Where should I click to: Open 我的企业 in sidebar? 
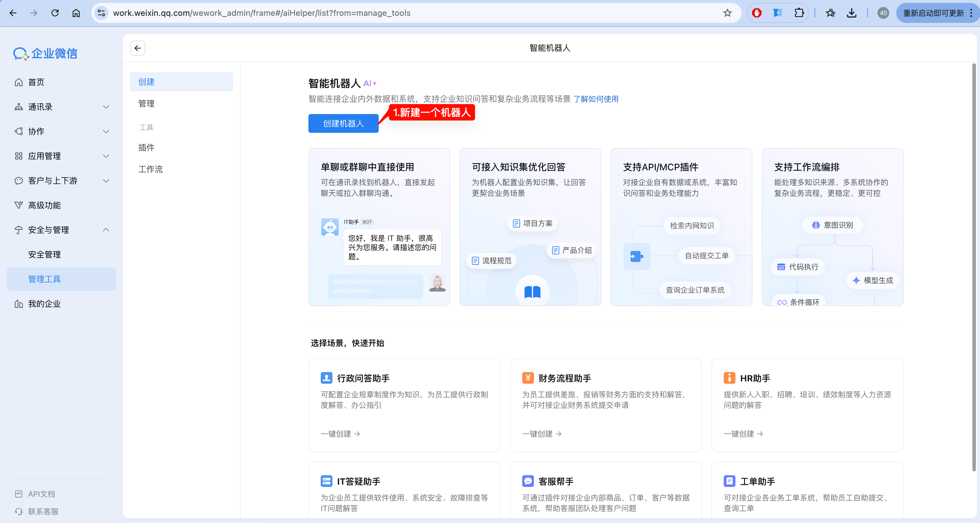[62, 304]
